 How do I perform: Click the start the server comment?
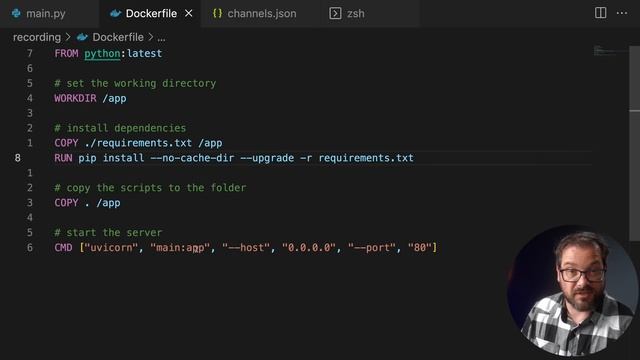click(x=108, y=233)
